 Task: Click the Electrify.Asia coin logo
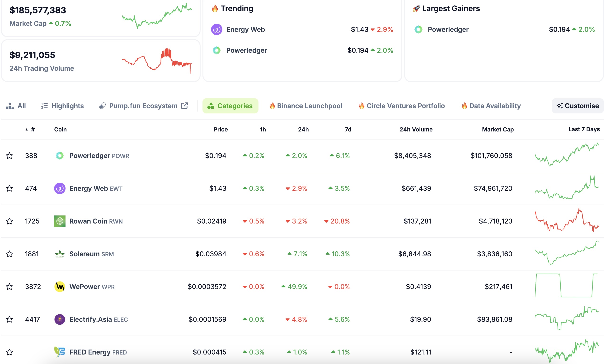click(x=60, y=319)
